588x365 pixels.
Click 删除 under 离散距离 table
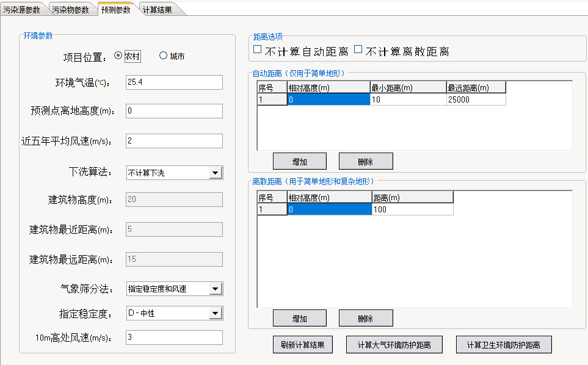click(x=365, y=319)
